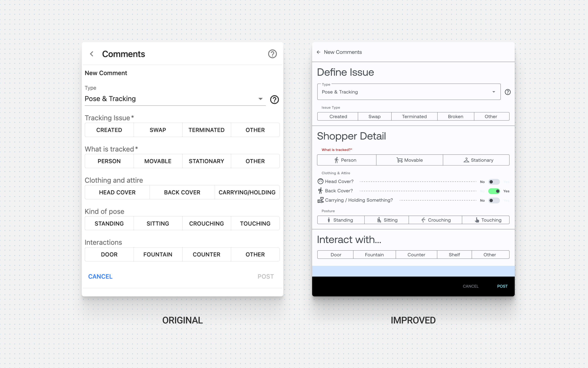Viewport: 588px width, 368px height.
Task: Pick CROUCHING kind of pose
Action: tap(206, 223)
